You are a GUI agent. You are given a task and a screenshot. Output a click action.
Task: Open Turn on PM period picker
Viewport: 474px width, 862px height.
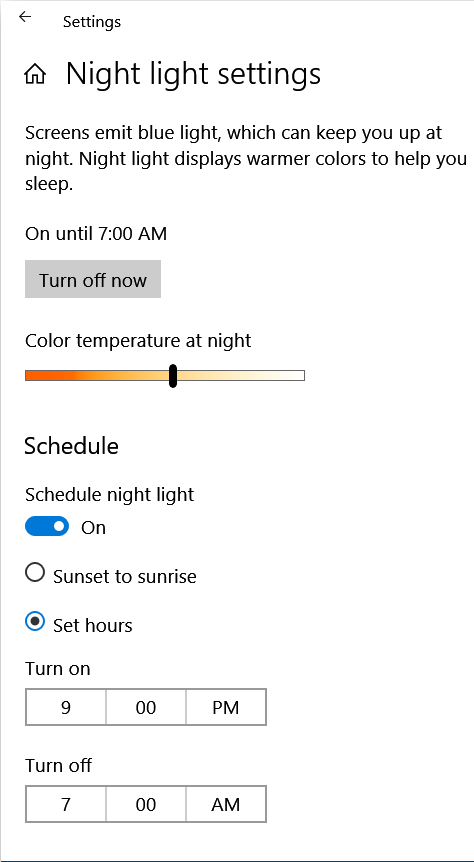point(226,707)
